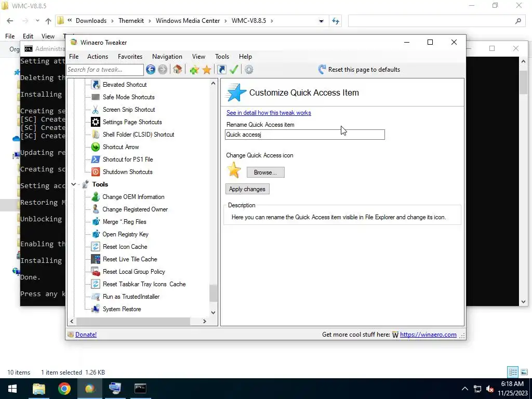Click the Change OEM Information icon
532x399 pixels.
(96, 197)
